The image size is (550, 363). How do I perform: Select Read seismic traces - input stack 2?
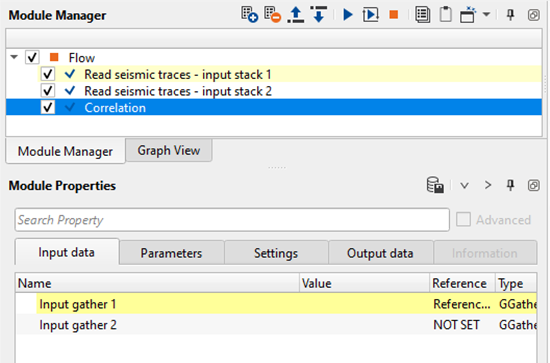click(x=178, y=91)
